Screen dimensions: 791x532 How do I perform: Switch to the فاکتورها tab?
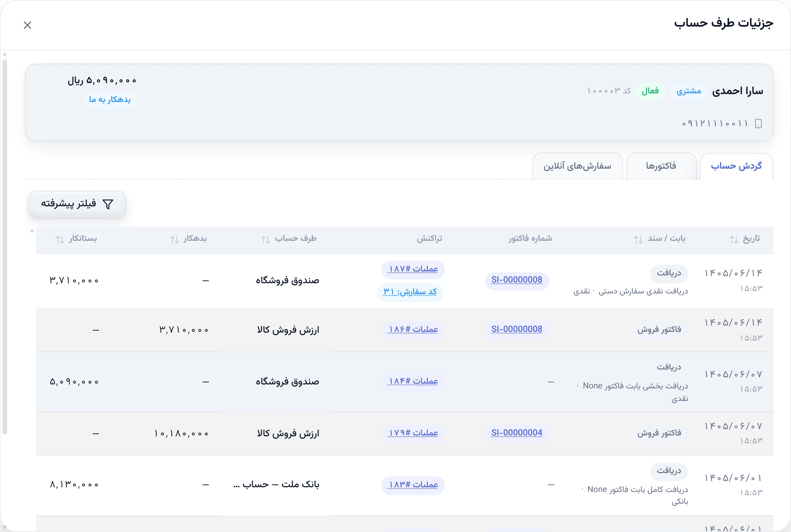[x=661, y=166]
